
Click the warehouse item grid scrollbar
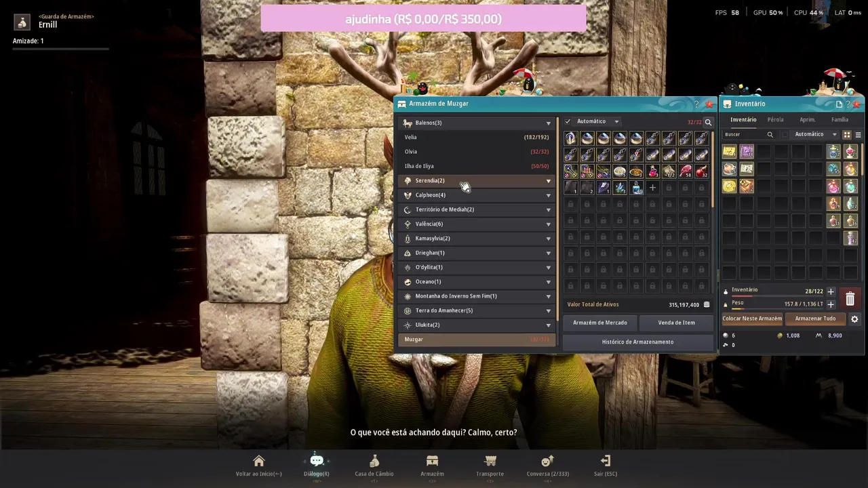713,169
